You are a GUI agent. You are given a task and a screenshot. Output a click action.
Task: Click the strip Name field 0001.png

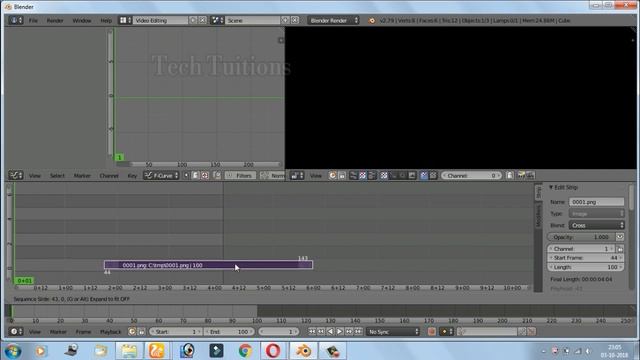pyautogui.click(x=596, y=202)
